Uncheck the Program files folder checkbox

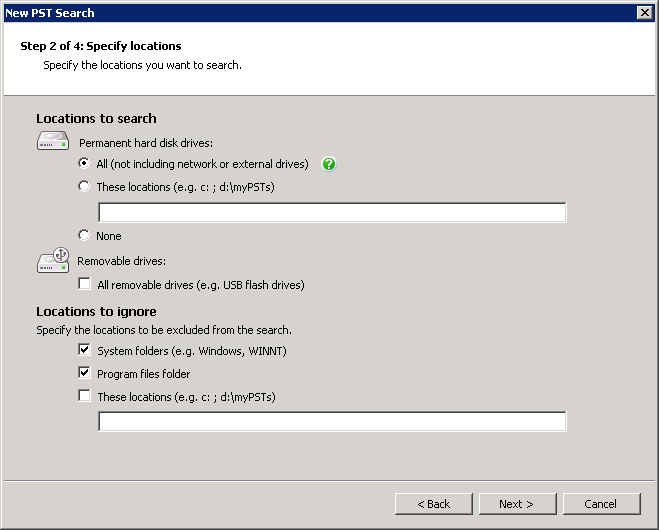point(84,374)
